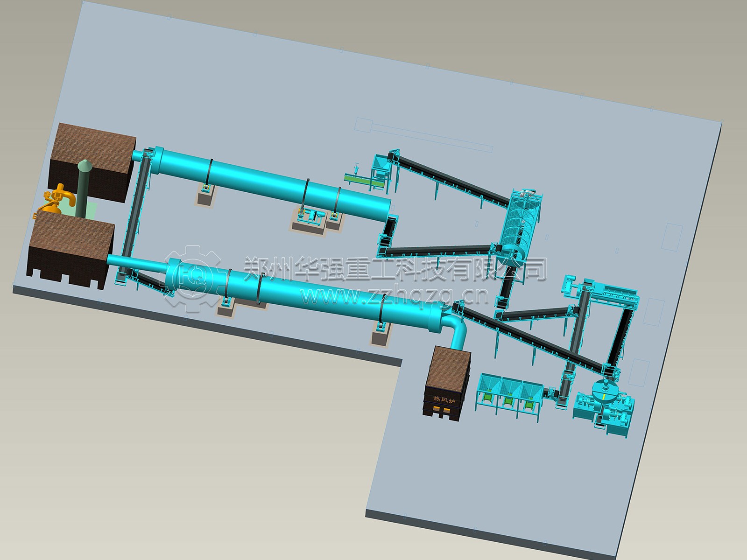Click the drive motor base under upper drum
The height and width of the screenshot is (560, 747).
coord(312,218)
